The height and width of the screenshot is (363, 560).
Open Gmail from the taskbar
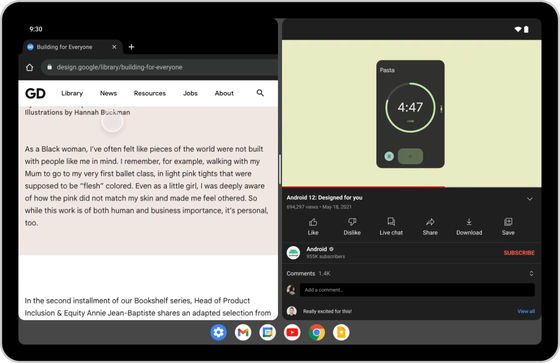[243, 333]
